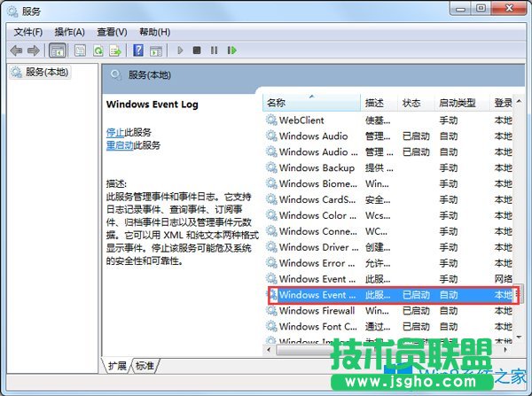Restart the service with the restart icon
The image size is (532, 396).
[231, 50]
